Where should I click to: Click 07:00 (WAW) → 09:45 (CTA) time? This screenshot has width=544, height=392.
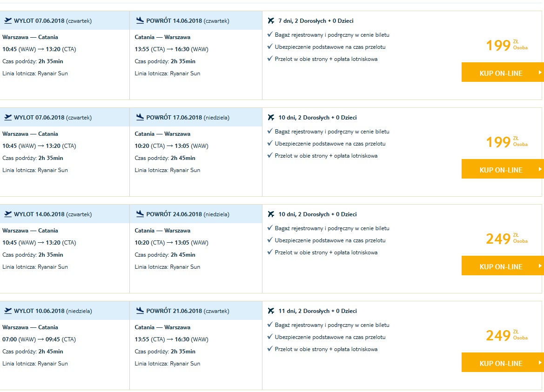coord(39,339)
